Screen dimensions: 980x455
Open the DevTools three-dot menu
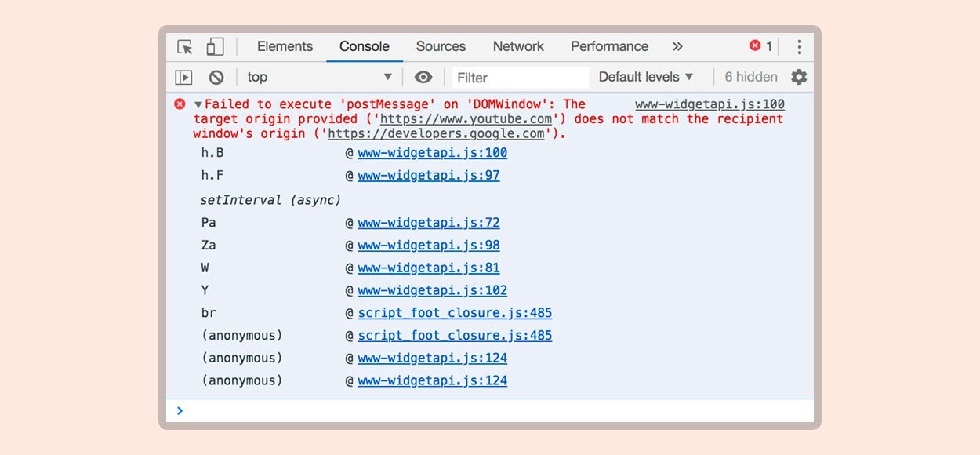799,47
